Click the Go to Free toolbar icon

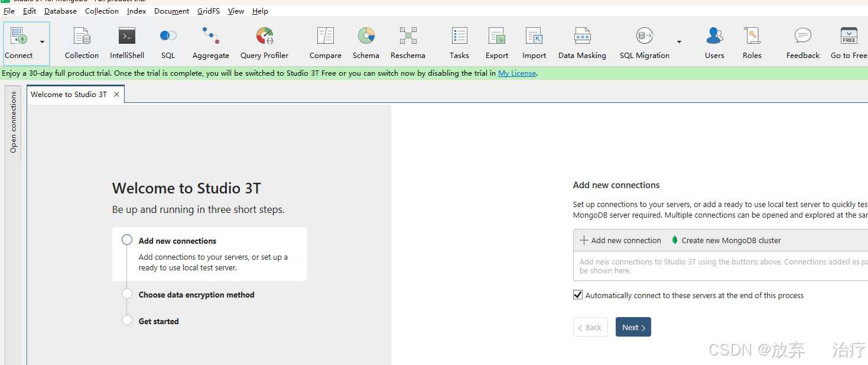point(849,43)
